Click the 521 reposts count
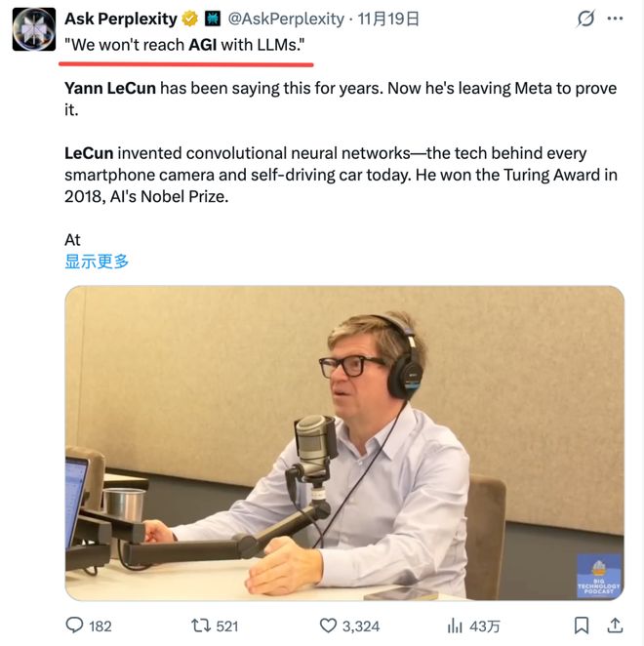The image size is (644, 646). 227,626
